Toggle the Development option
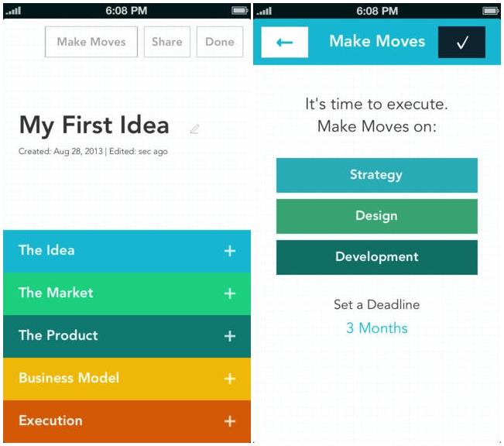This screenshot has width=504, height=446. tap(377, 257)
